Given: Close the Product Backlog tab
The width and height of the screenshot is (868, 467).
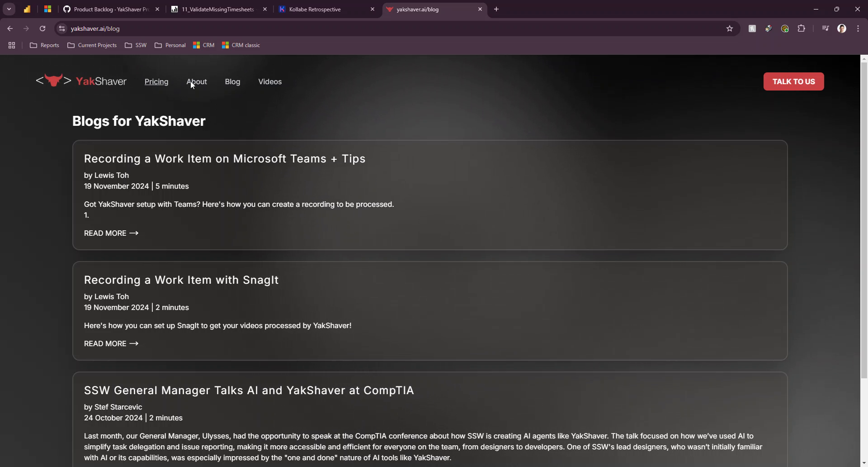Looking at the screenshot, I should [x=157, y=9].
